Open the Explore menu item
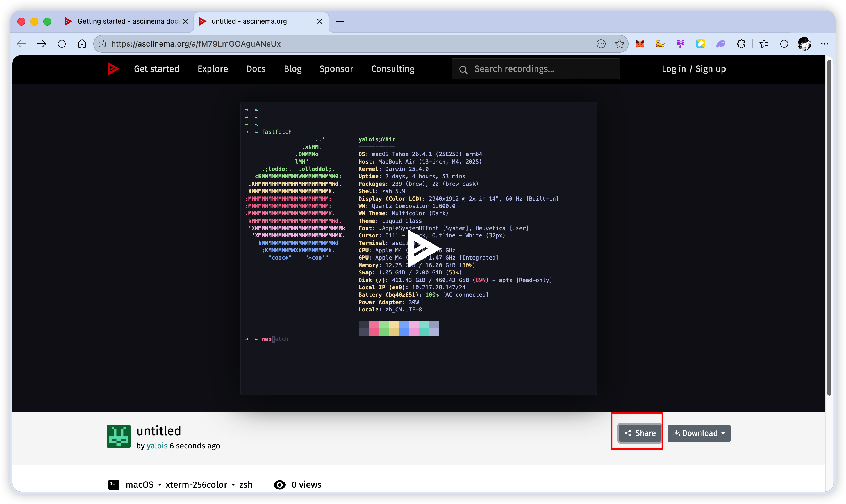Viewport: 846px width, 504px height. 213,68
